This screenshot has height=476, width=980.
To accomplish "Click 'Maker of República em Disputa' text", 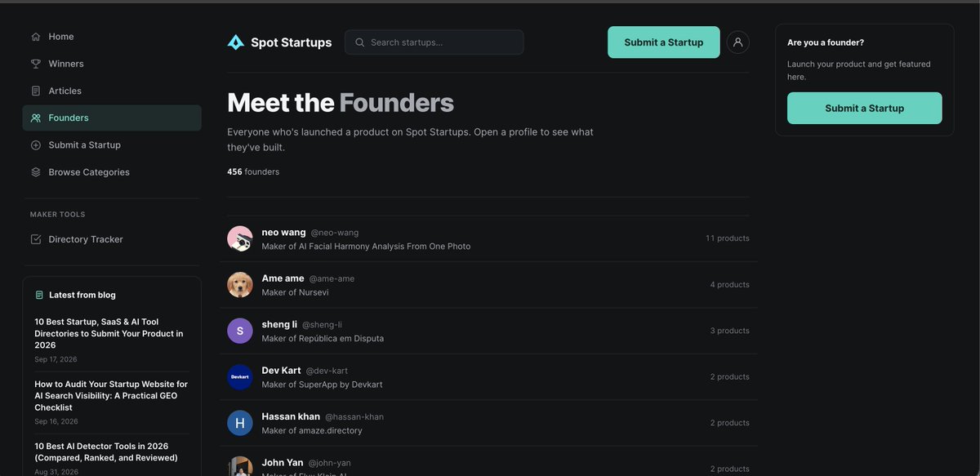I will click(x=323, y=338).
